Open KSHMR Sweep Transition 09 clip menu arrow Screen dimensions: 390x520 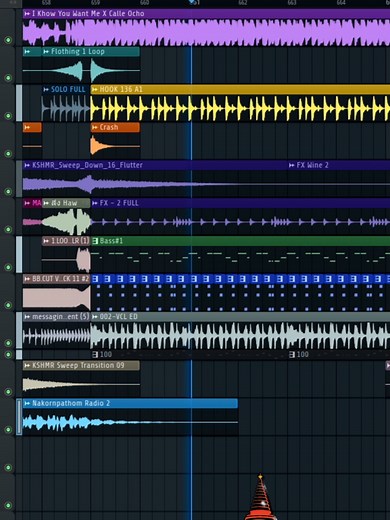click(x=27, y=366)
